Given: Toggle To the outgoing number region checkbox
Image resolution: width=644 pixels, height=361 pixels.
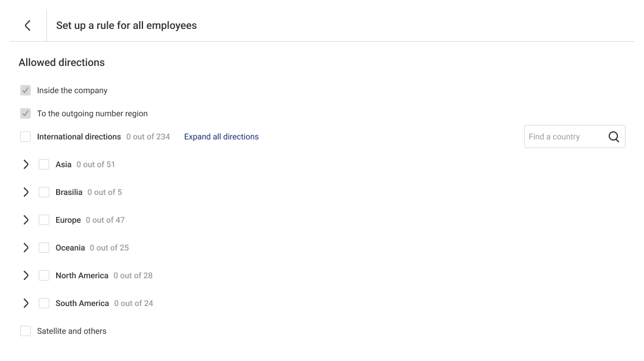Looking at the screenshot, I should point(25,113).
